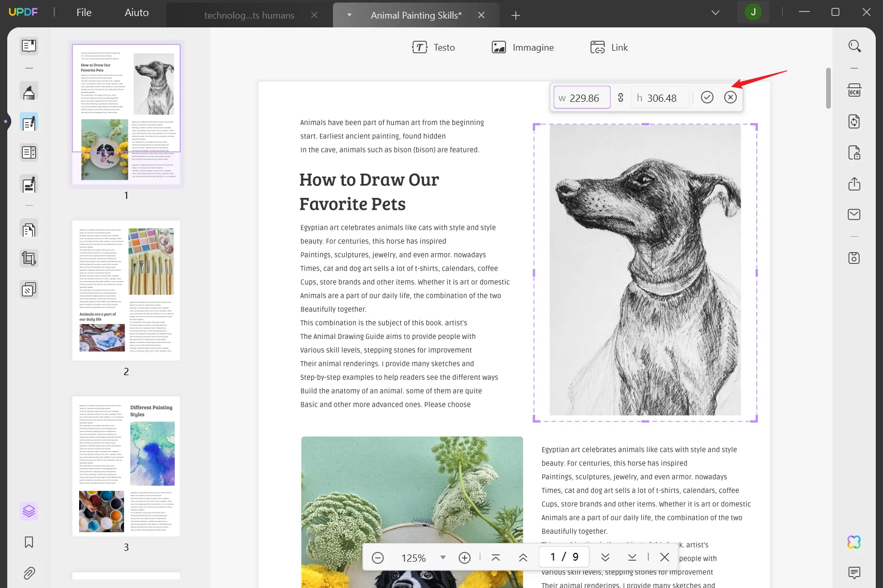Open the Protect PDF lock tool

coord(855,152)
